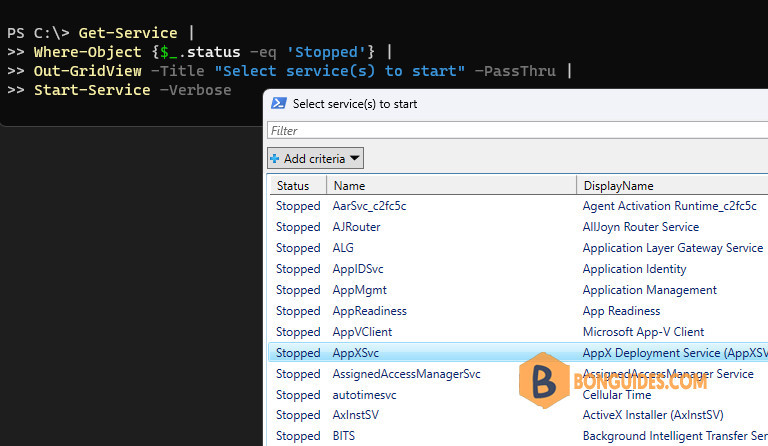The image size is (768, 446).
Task: Click Application Identity display name
Action: click(x=634, y=269)
